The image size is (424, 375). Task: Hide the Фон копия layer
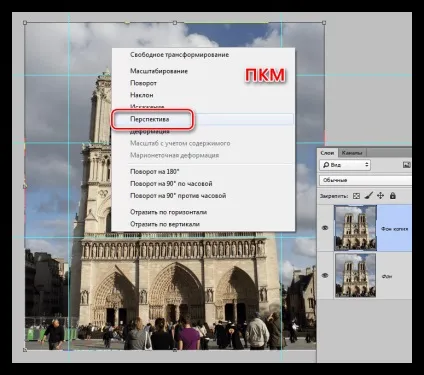coord(325,228)
